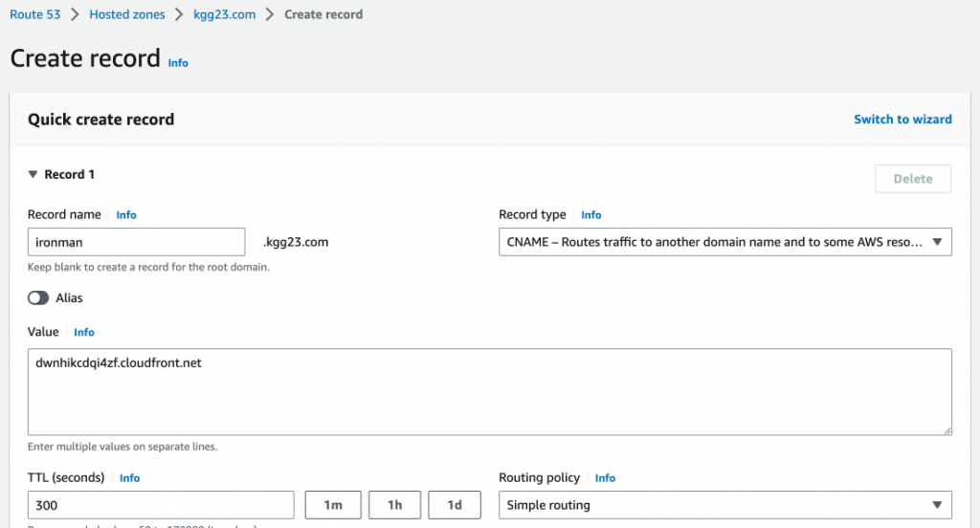Image resolution: width=980 pixels, height=528 pixels.
Task: Open Info for Routing policy
Action: [605, 478]
